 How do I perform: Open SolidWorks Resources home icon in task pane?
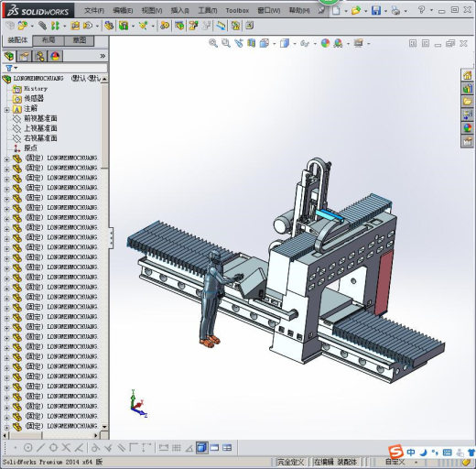pyautogui.click(x=467, y=75)
